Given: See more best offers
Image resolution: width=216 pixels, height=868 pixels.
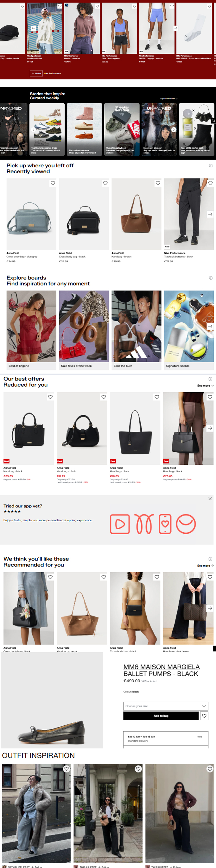Looking at the screenshot, I should click(205, 386).
